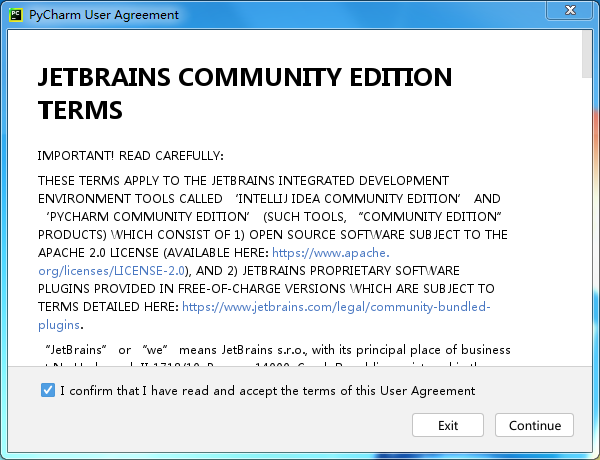Close the PyCharm User Agreement dialog
This screenshot has height=460, width=600.
[570, 10]
